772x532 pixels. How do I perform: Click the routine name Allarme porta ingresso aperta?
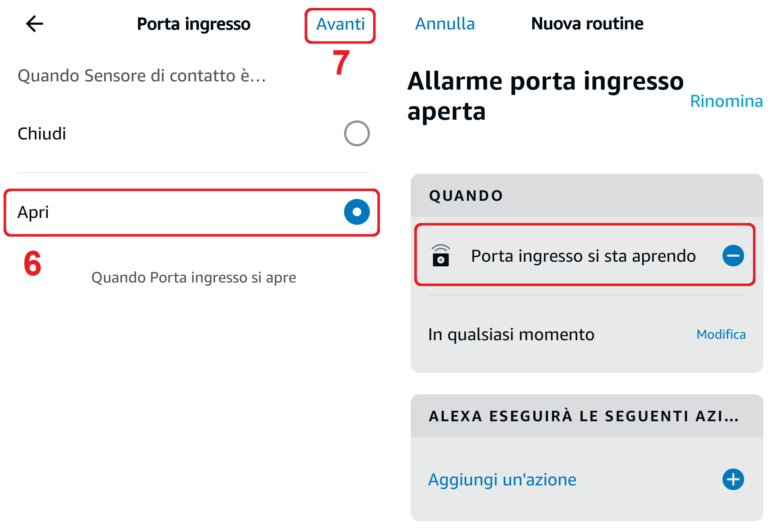(545, 96)
